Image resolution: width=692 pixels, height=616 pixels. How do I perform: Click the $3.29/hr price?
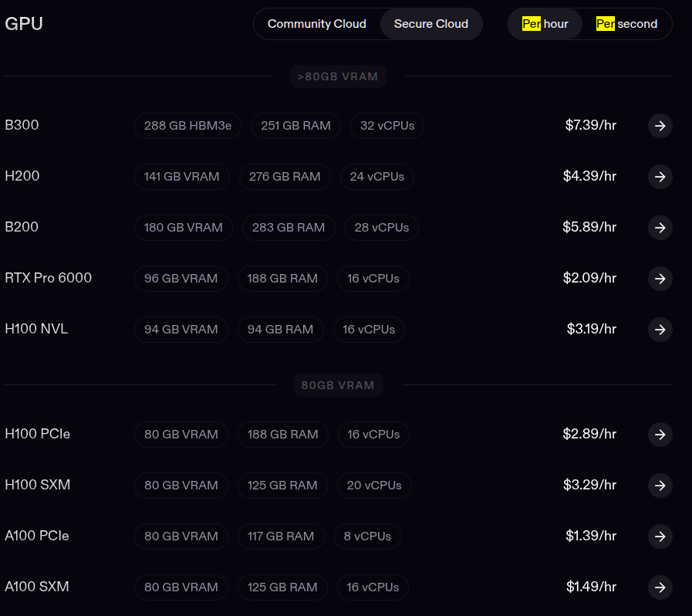point(589,485)
